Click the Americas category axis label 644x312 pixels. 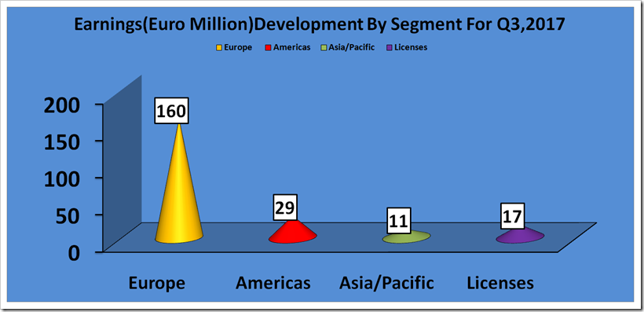point(273,283)
